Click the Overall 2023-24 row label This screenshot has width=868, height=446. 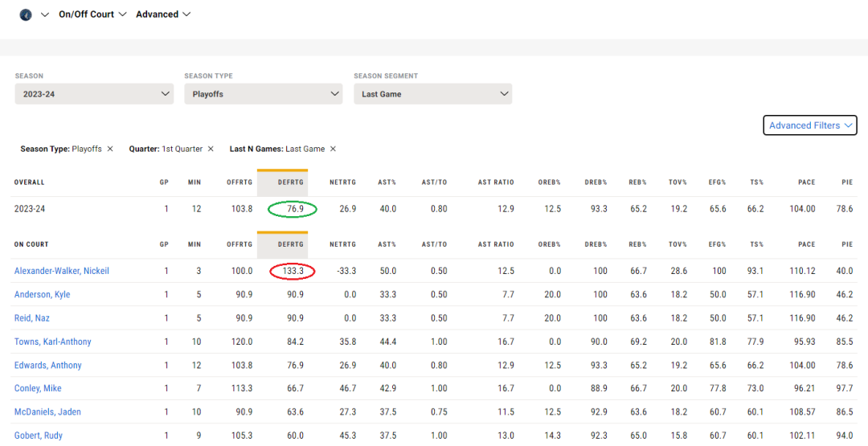[x=30, y=209]
